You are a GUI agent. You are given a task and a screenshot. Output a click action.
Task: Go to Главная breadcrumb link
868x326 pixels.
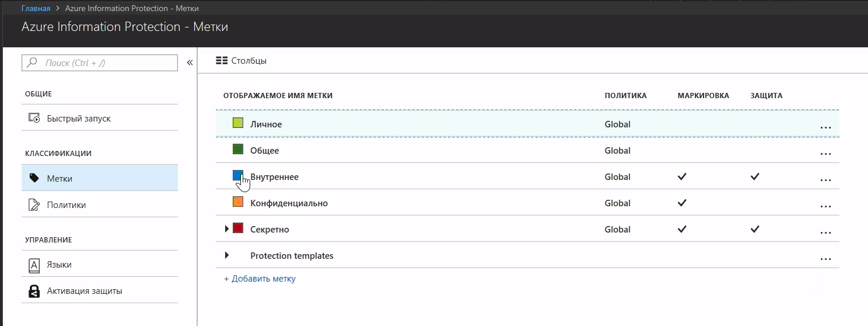click(36, 9)
